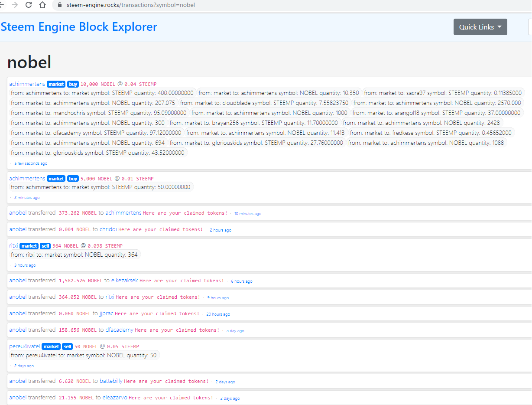Open the elkezaksek account link
The height and width of the screenshot is (405, 532).
click(124, 281)
